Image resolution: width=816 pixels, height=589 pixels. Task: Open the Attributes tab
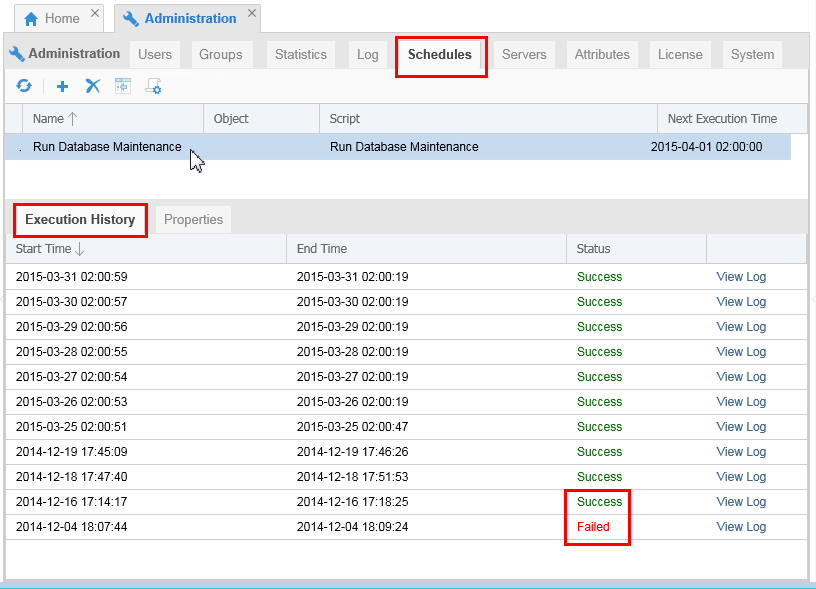coord(602,54)
